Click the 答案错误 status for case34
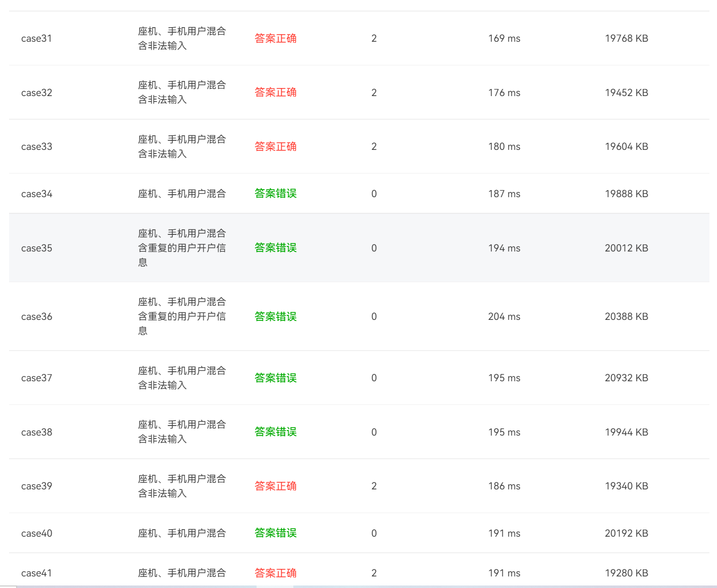The height and width of the screenshot is (588, 717). [x=275, y=194]
